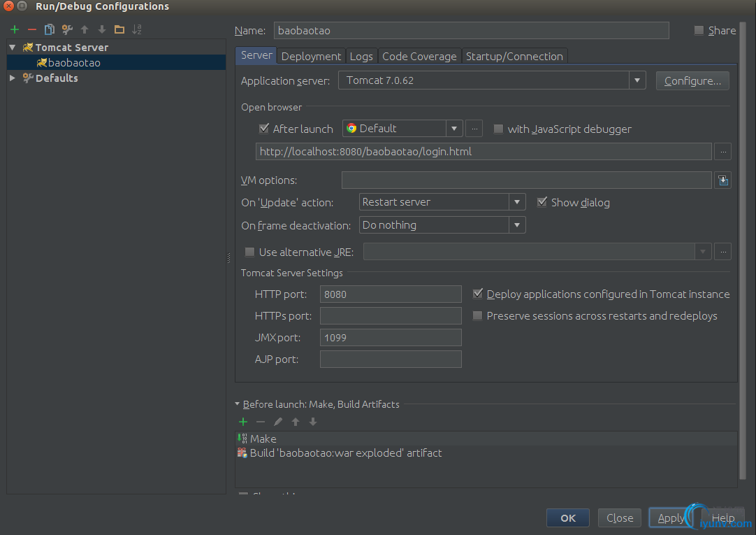Screen dimensions: 756x535
Task: Switch to Deployment tab
Action: click(x=311, y=57)
